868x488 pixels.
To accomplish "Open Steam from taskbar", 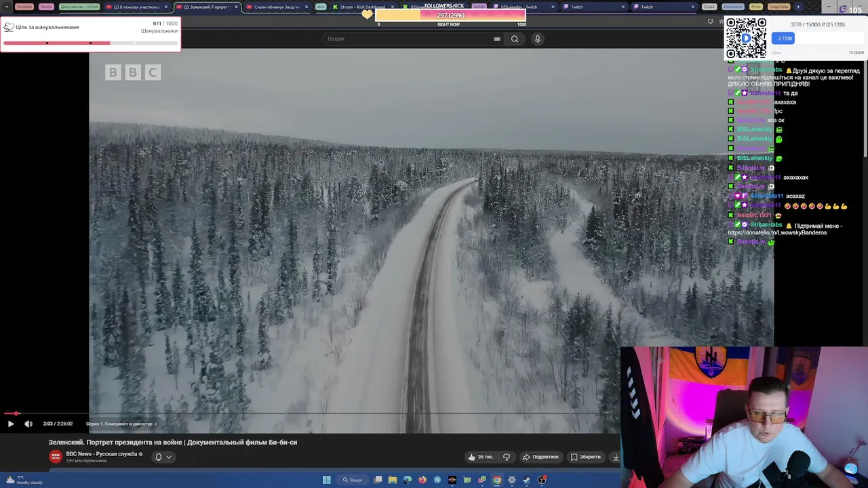I will pos(526,480).
